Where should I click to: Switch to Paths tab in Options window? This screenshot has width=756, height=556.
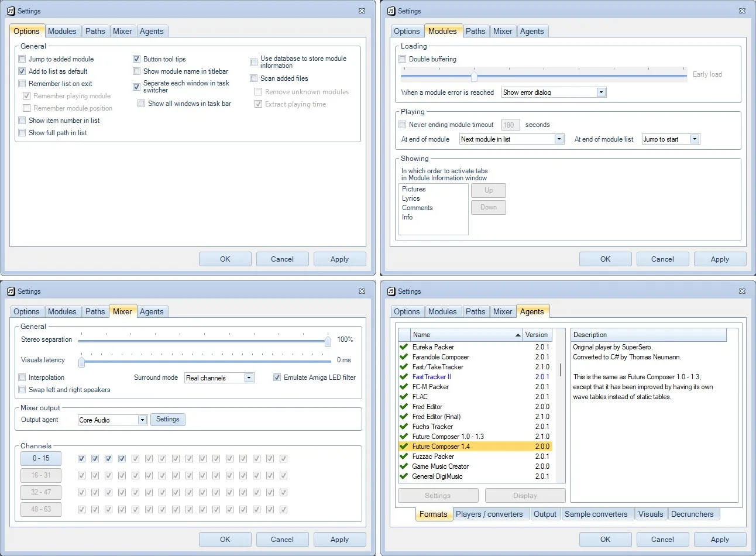pos(95,31)
